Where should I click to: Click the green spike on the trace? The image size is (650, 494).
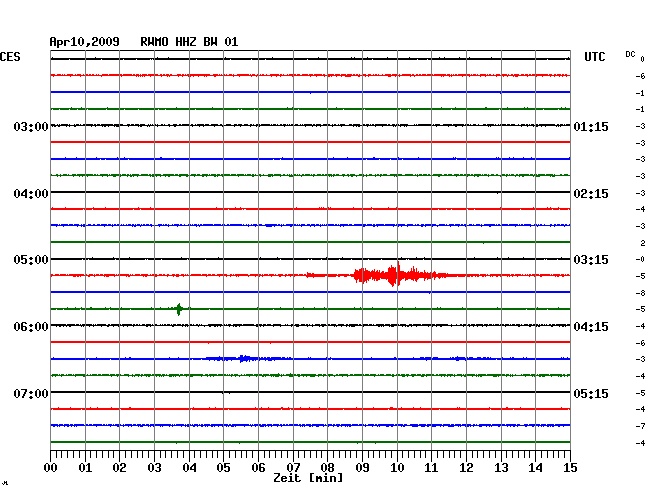click(179, 309)
